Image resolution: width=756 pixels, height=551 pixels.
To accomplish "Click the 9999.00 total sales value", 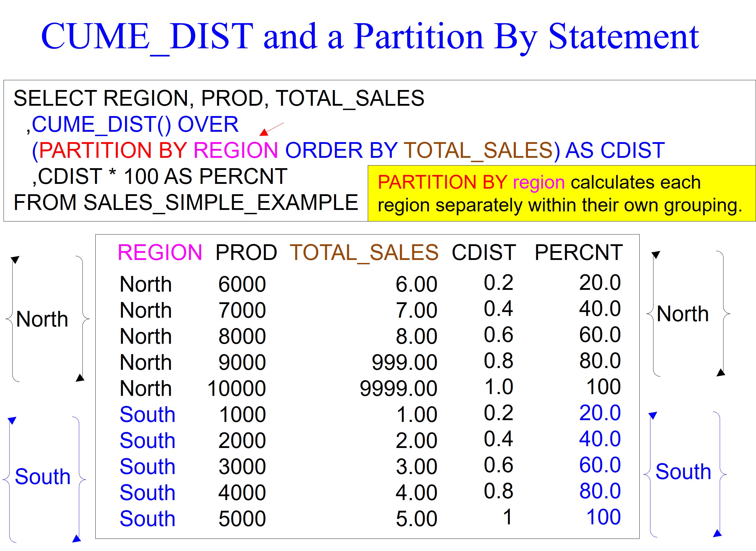I will click(398, 388).
